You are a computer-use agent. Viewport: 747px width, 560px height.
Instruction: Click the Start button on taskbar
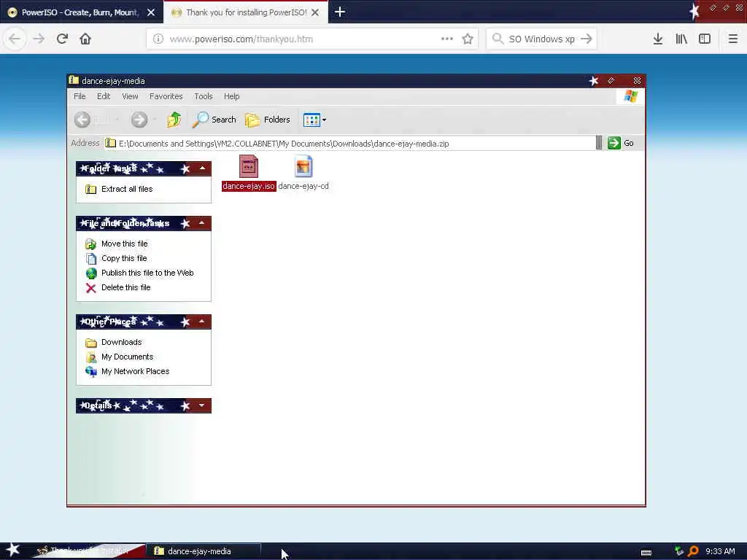[x=13, y=551]
